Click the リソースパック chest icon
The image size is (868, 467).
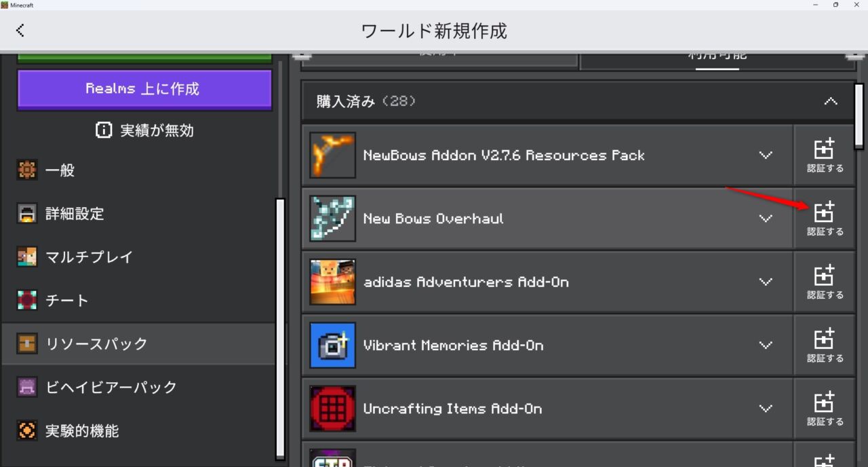pos(27,344)
